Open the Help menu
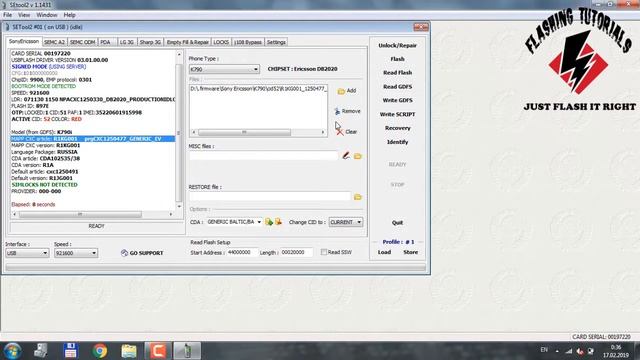 tap(69, 15)
